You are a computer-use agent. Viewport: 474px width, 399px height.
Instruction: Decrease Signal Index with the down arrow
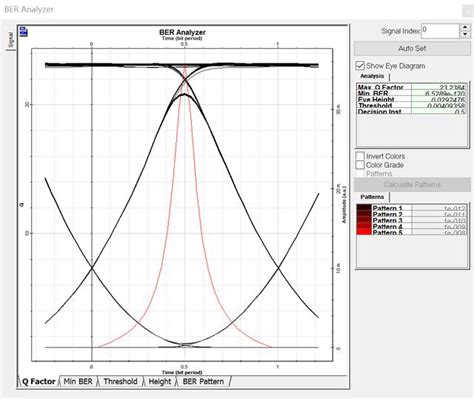[465, 34]
